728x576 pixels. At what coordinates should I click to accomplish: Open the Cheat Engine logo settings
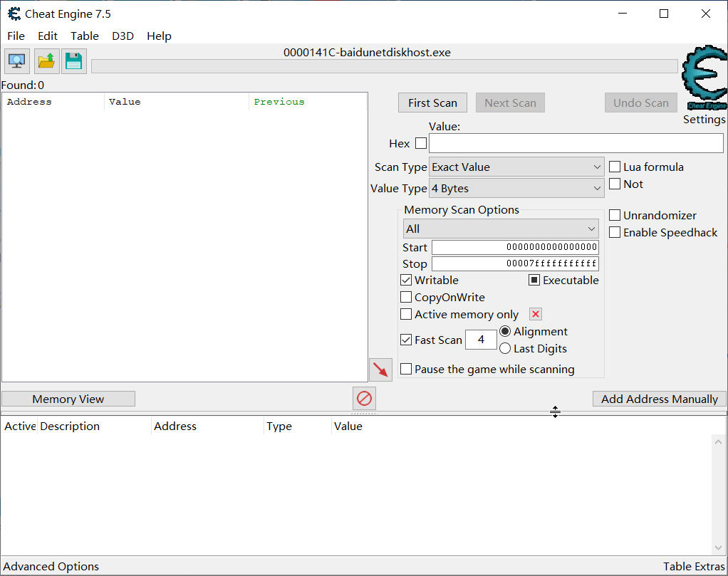pyautogui.click(x=704, y=78)
